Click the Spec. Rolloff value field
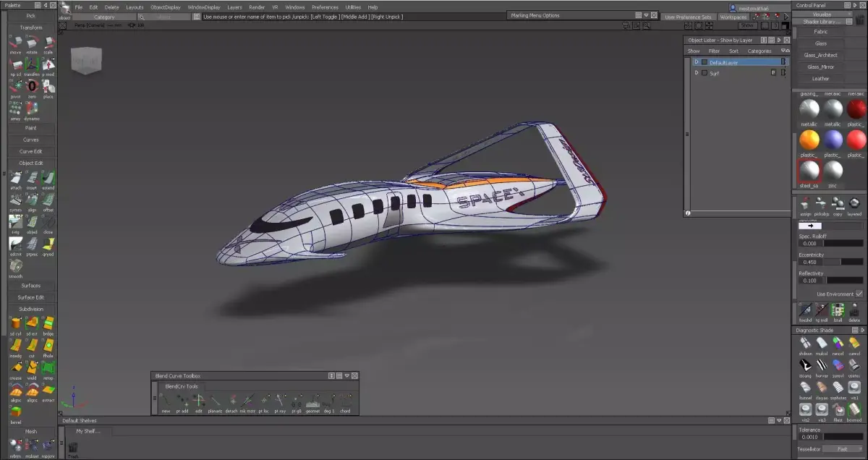Viewport: 868px width, 460px height. point(810,244)
